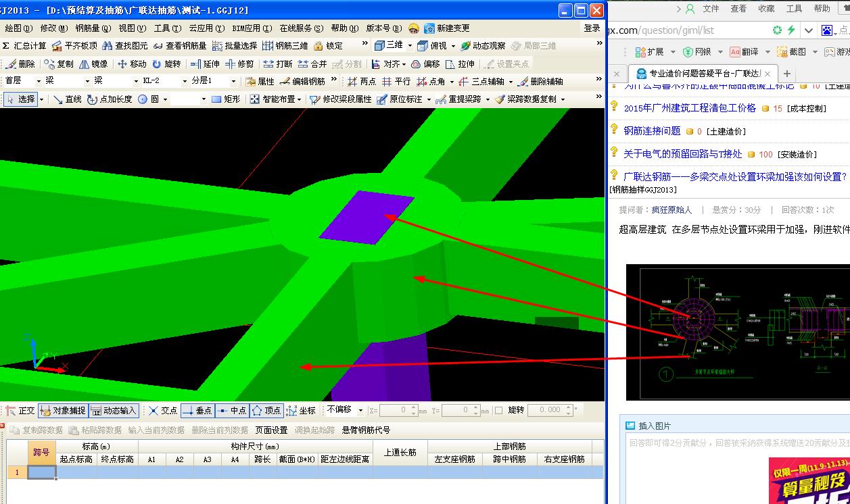Select the 旋转 rotate tool in edit toolbar
This screenshot has width=850, height=504.
pyautogui.click(x=166, y=64)
